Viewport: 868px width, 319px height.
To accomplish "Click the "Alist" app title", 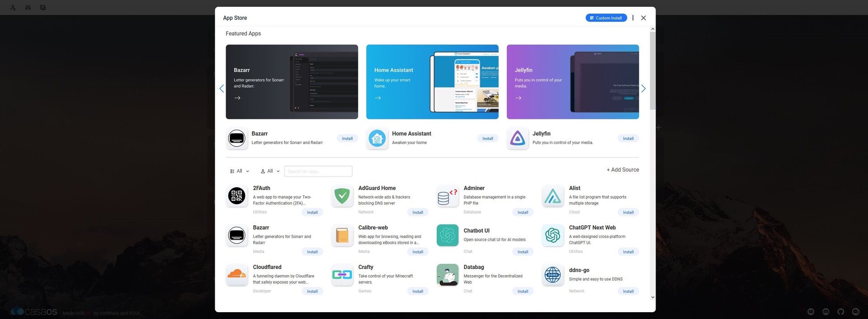I will tap(575, 188).
